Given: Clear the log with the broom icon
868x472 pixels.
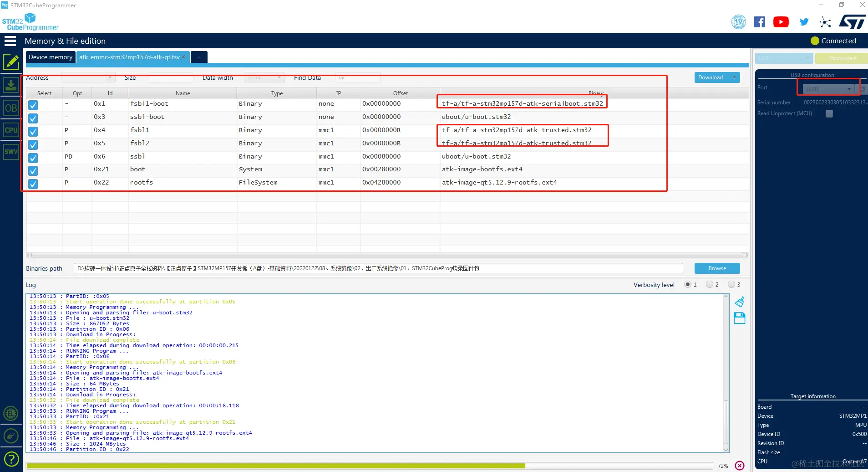Looking at the screenshot, I should [740, 302].
